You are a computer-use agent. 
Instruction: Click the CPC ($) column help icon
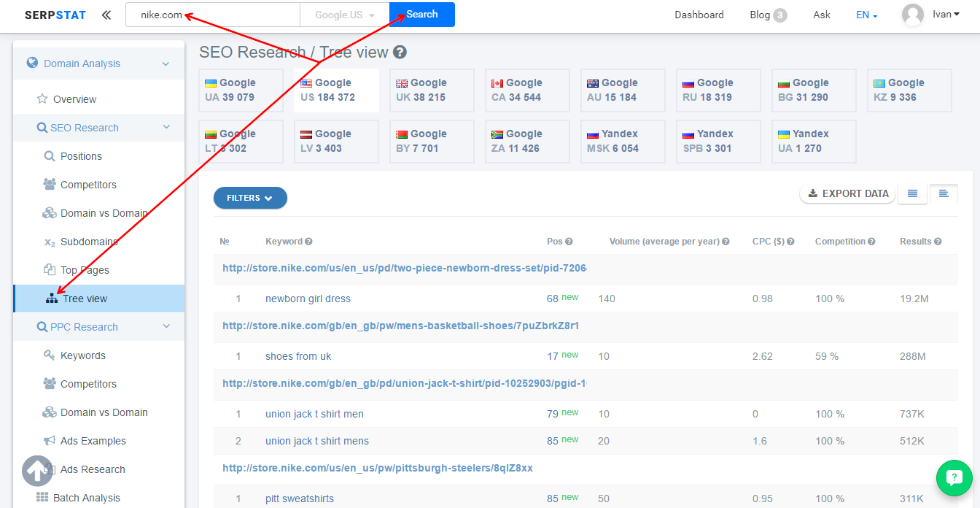(790, 242)
